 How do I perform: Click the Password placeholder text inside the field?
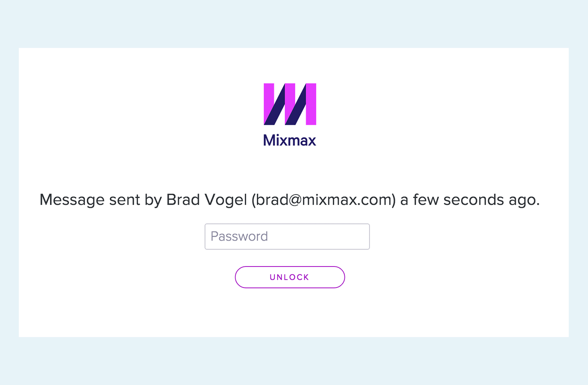click(x=239, y=237)
